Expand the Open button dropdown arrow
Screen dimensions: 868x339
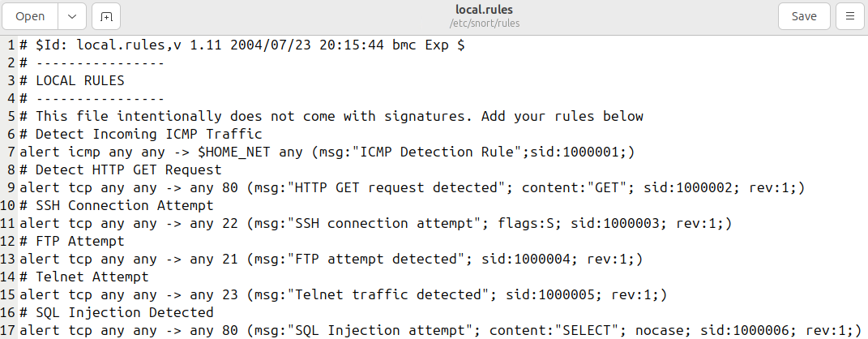(x=72, y=16)
